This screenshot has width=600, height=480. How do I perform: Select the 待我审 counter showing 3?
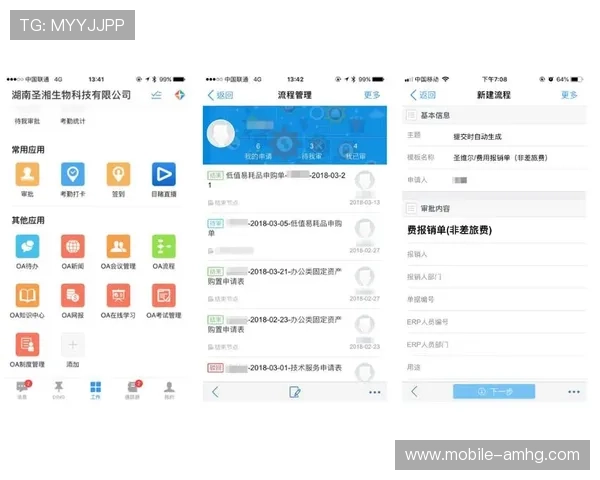pyautogui.click(x=311, y=151)
